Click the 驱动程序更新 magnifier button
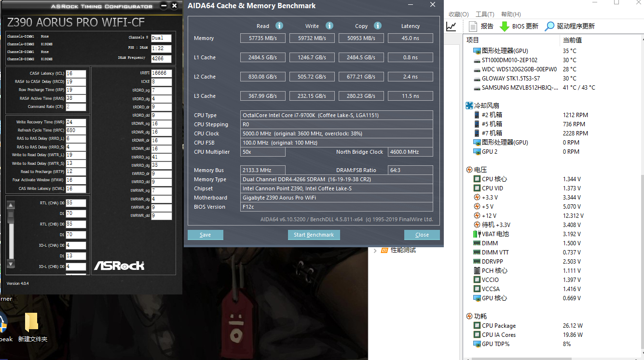Screen dimensions: 644x360 (x=570, y=26)
